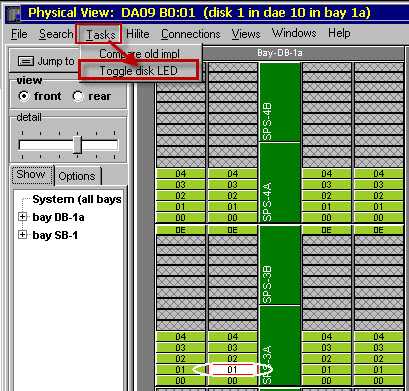409x391 pixels.
Task: Switch to the Show tab
Action: pos(32,175)
